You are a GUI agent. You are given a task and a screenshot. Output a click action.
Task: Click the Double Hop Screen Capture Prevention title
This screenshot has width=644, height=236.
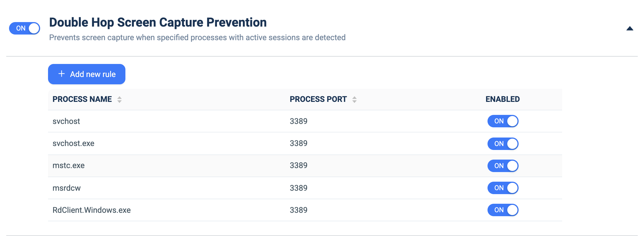[158, 22]
